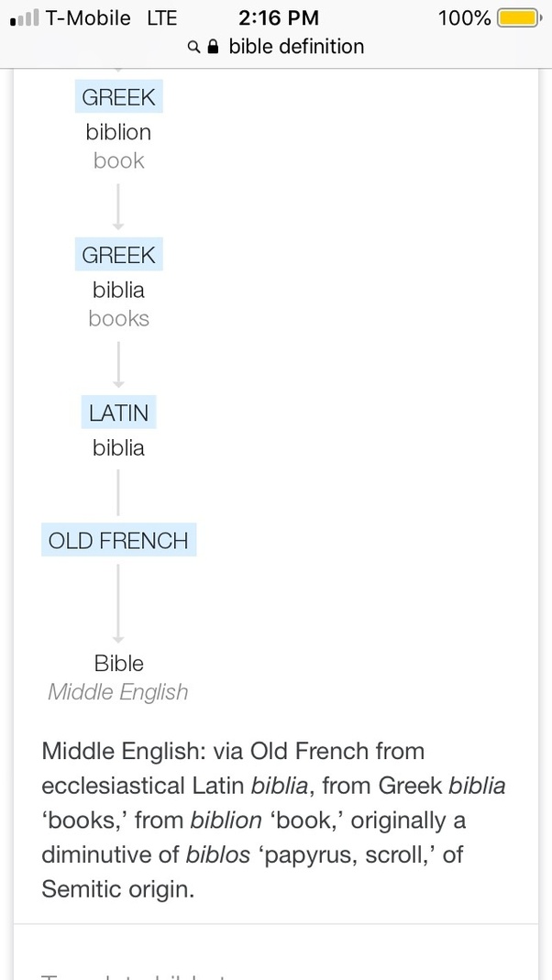Click the magnifying glass search icon
The height and width of the screenshot is (980, 552).
pos(193,46)
